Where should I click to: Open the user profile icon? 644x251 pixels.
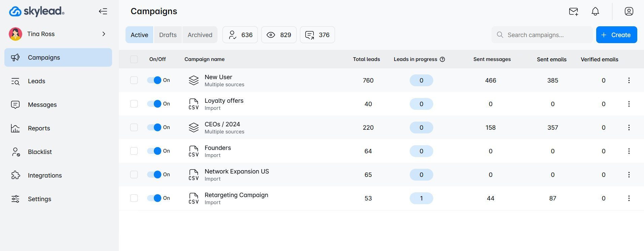tap(629, 11)
